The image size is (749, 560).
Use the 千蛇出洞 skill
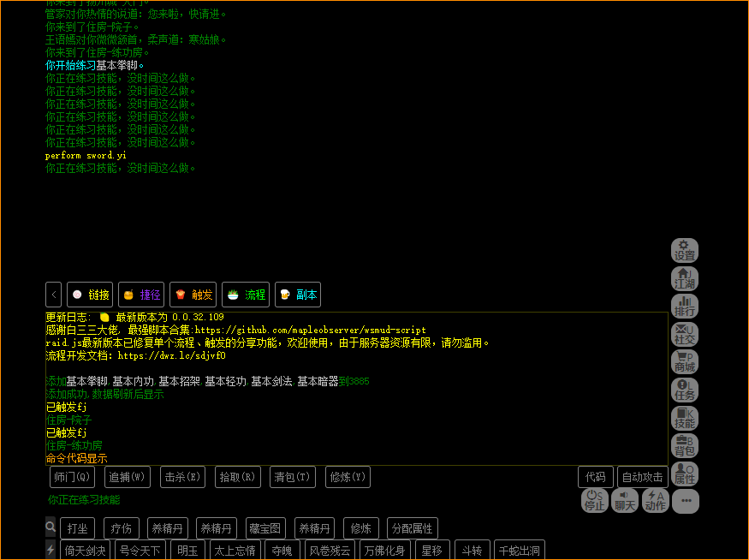click(520, 551)
